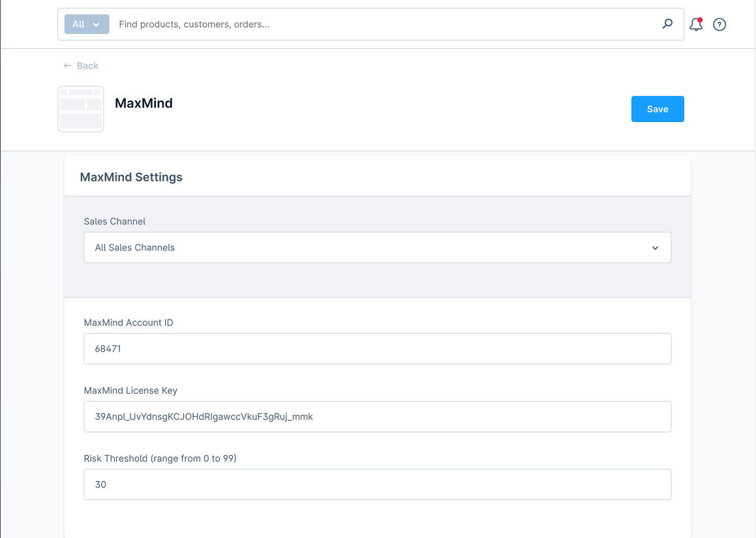756x538 pixels.
Task: Open the All Sales Channels select box
Action: 377,248
